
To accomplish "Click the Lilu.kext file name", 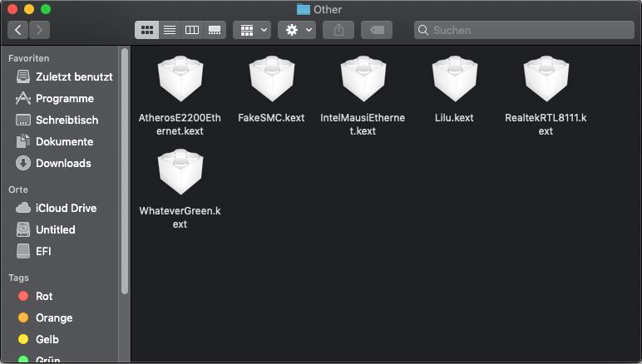I will tap(454, 118).
